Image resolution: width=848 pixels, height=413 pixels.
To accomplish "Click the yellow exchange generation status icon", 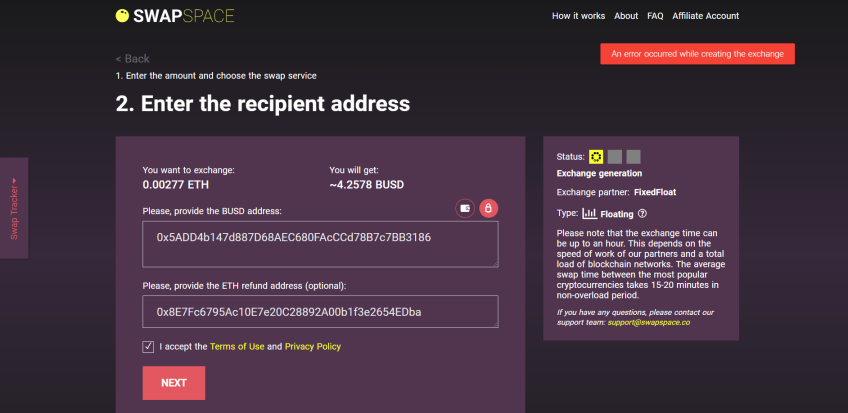I will (x=596, y=157).
